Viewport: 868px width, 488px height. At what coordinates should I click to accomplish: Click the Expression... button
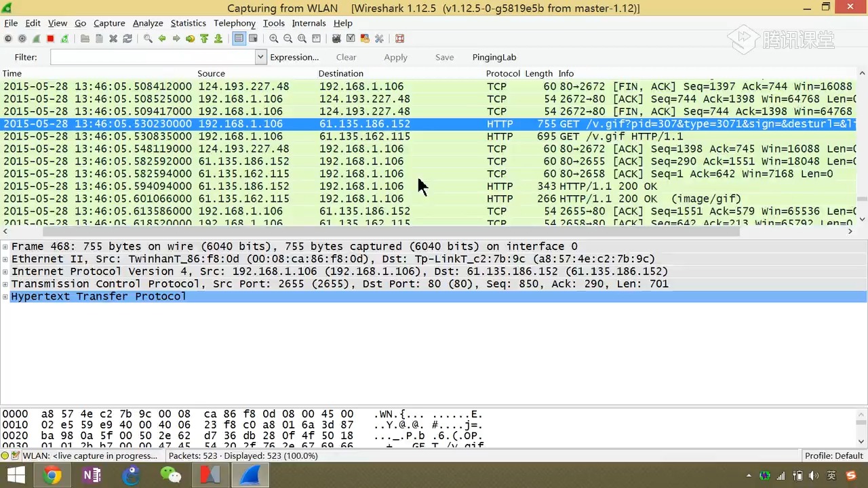[294, 57]
